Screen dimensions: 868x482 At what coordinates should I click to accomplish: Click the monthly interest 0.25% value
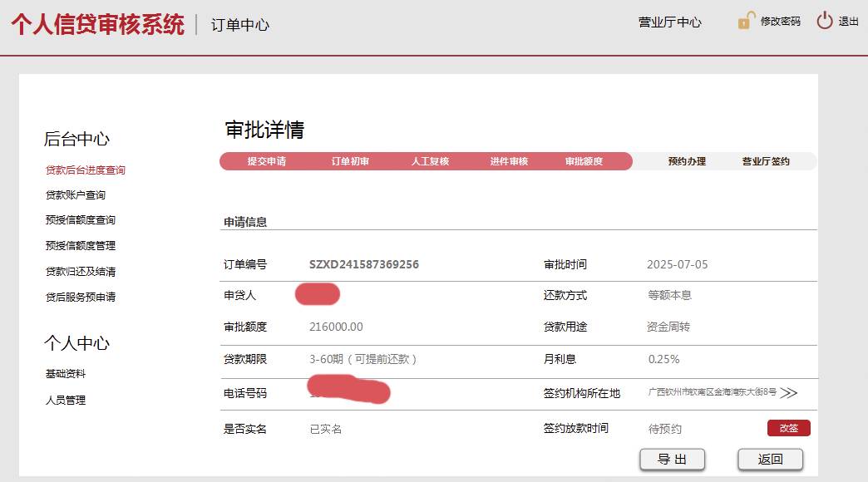pos(663,359)
